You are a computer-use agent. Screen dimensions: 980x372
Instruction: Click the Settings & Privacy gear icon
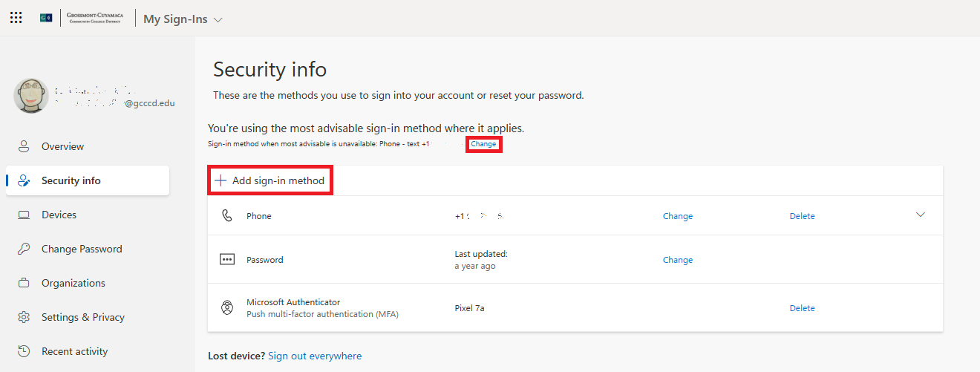(x=24, y=317)
